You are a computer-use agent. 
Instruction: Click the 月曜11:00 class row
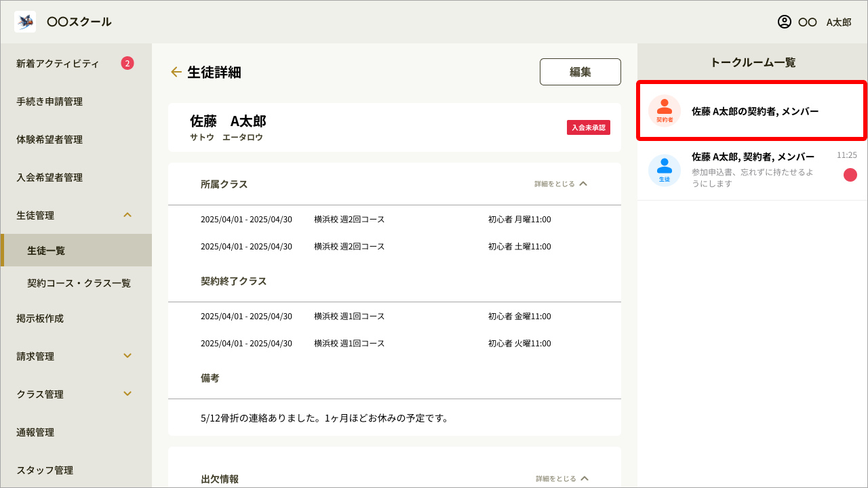coord(395,219)
